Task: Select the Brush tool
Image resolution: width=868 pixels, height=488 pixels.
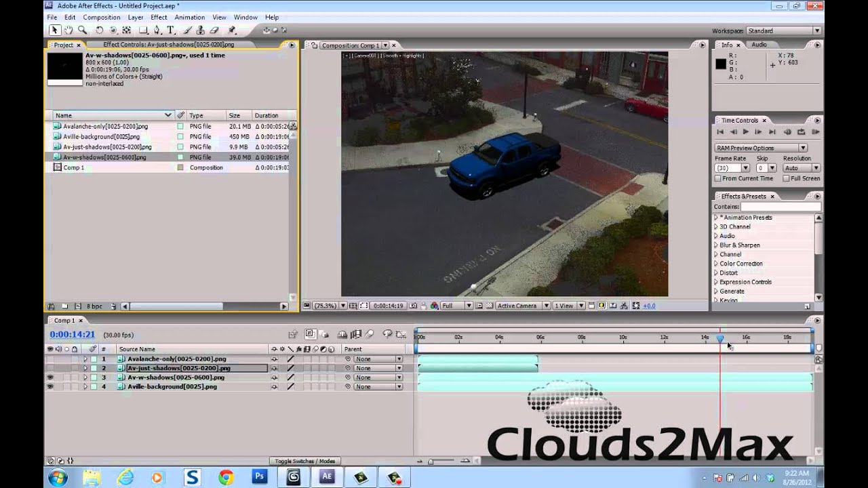Action: (189, 30)
